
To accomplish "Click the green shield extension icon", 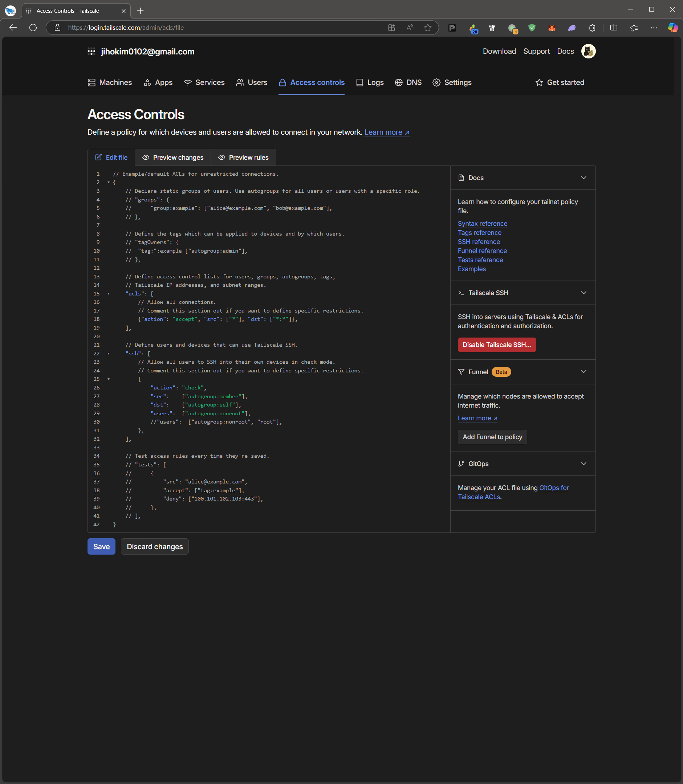I will click(532, 28).
